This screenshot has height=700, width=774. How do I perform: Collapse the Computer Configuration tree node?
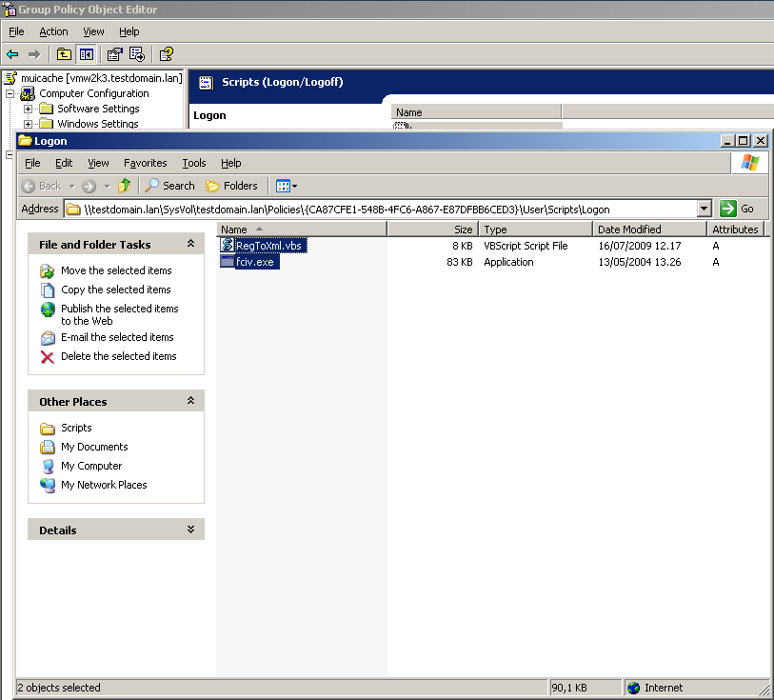coord(10,93)
